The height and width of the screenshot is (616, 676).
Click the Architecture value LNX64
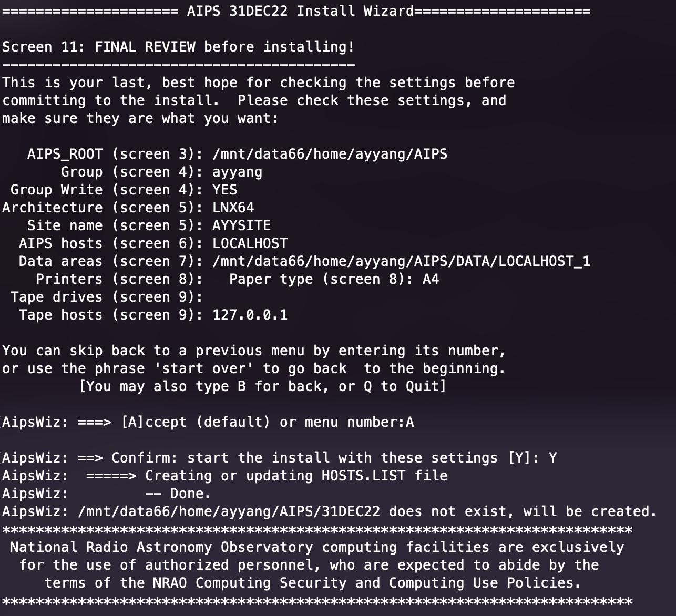pyautogui.click(x=233, y=208)
